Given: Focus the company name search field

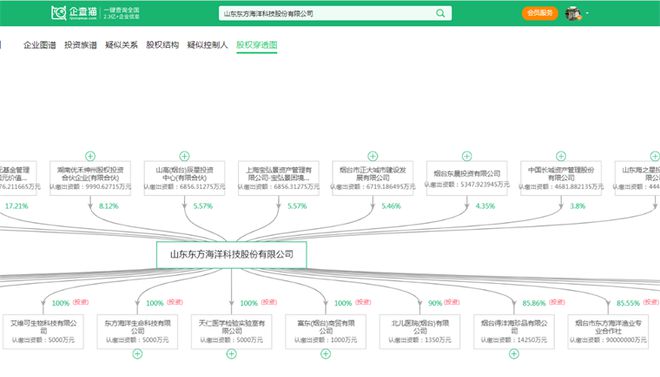Looking at the screenshot, I should tap(335, 13).
